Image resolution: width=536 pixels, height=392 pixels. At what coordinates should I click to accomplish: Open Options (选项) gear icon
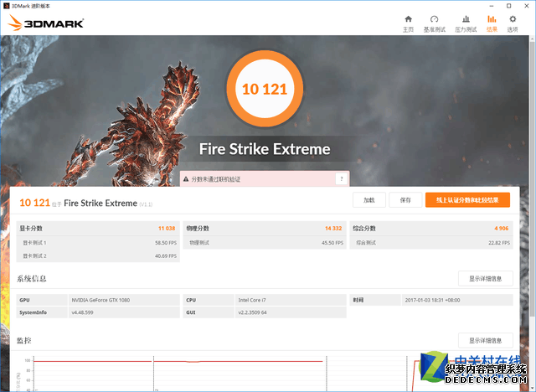point(513,24)
